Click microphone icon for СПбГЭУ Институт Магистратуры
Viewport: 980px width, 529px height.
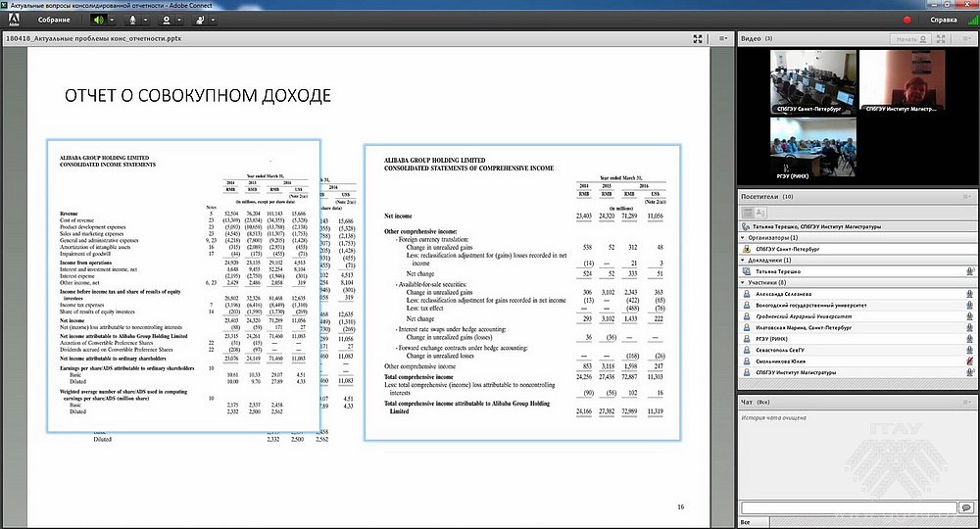(x=969, y=373)
